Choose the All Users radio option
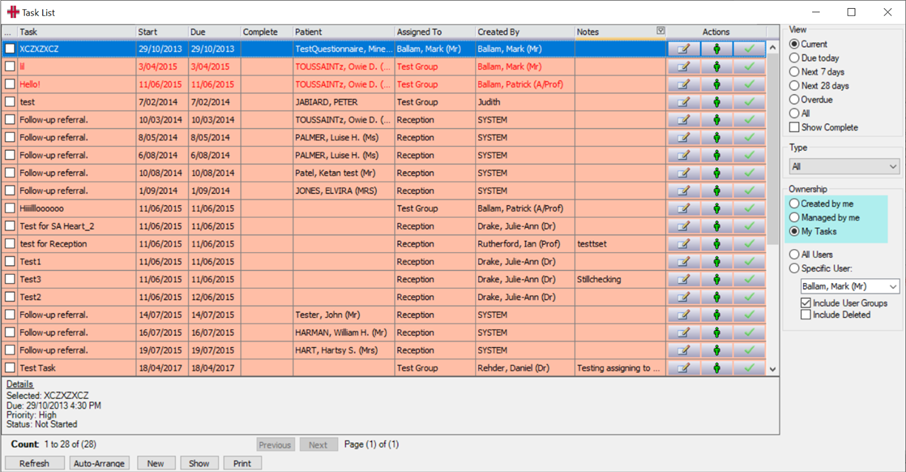Image resolution: width=906 pixels, height=472 pixels. (x=794, y=254)
